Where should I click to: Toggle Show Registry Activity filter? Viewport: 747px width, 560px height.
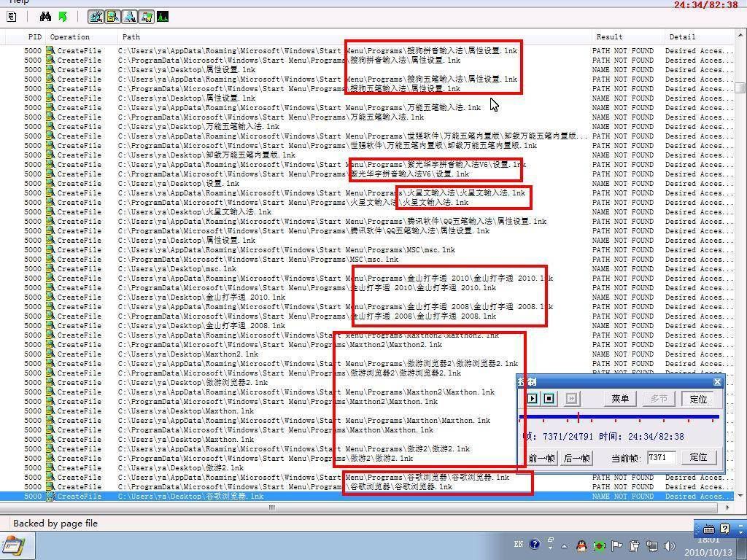96,17
